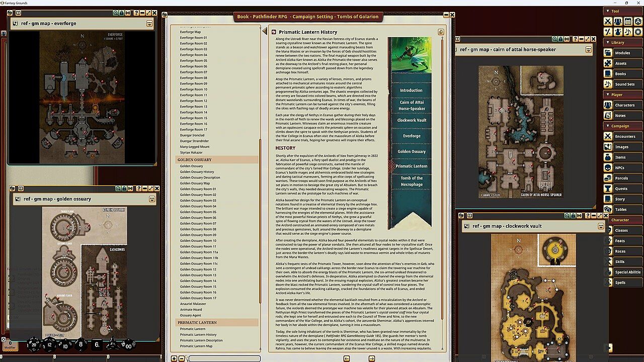The width and height of the screenshot is (644, 362).
Task: Select the Everforge chapter tab
Action: 411,136
